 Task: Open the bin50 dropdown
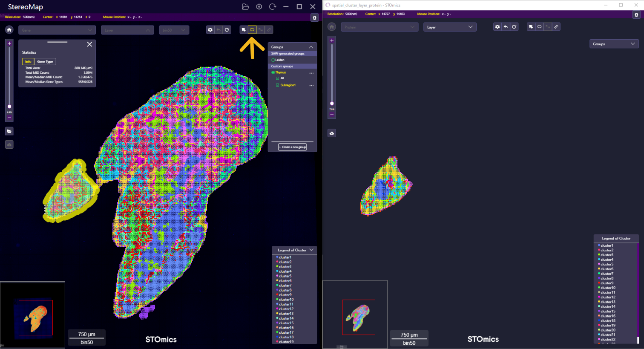point(174,30)
